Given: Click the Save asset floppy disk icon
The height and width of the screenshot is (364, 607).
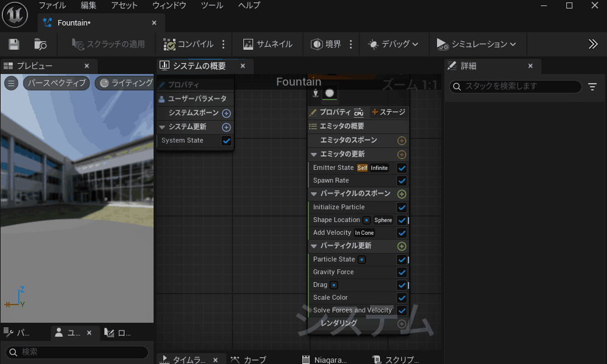Looking at the screenshot, I should point(14,44).
